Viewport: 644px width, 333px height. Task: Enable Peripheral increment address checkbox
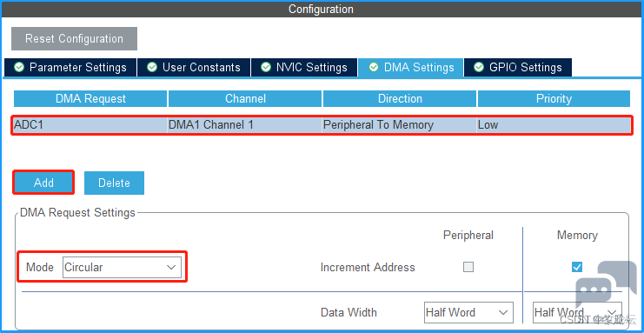468,267
